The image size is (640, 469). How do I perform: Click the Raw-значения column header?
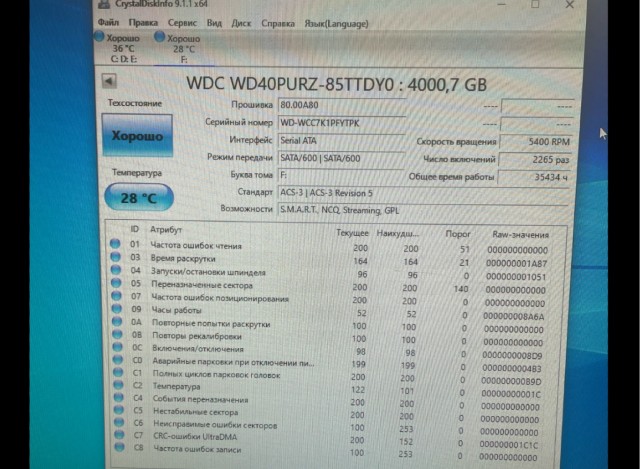[x=520, y=235]
